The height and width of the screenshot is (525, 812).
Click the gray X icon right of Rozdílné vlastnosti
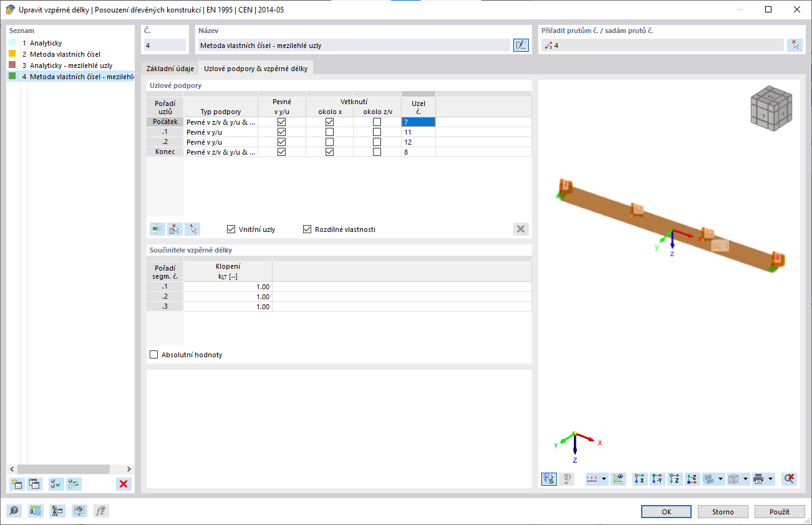point(521,229)
